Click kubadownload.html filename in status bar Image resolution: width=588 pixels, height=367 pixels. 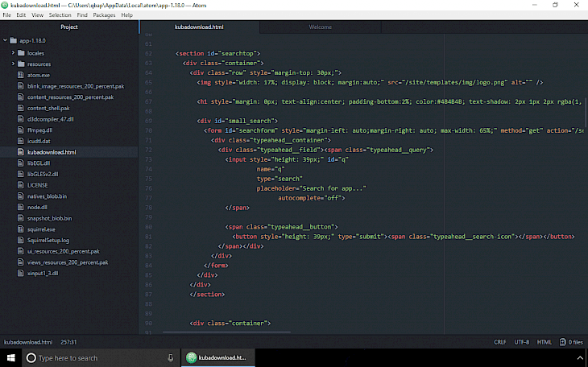[28, 342]
